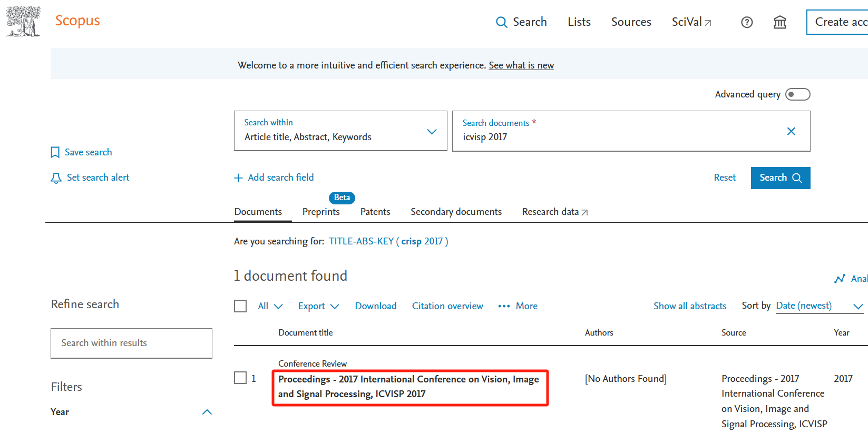Viewport: 868px width, 433px height.
Task: Check the checkbox for document 1
Action: click(x=240, y=378)
